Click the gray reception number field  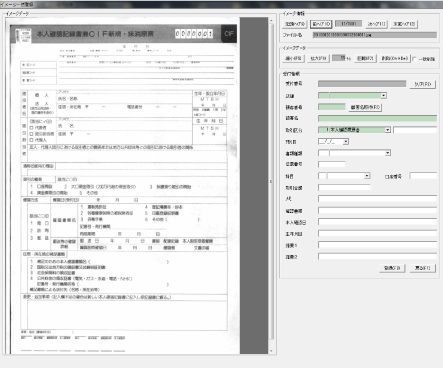tap(362, 84)
